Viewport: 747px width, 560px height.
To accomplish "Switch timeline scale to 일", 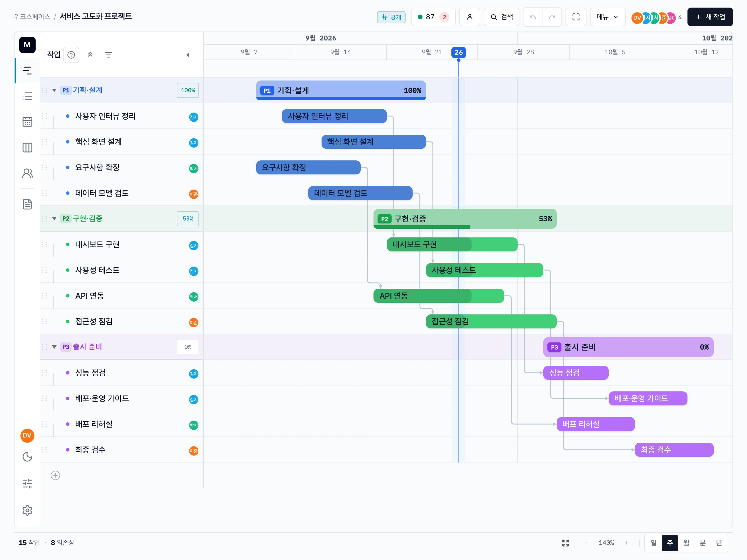I will (x=653, y=543).
